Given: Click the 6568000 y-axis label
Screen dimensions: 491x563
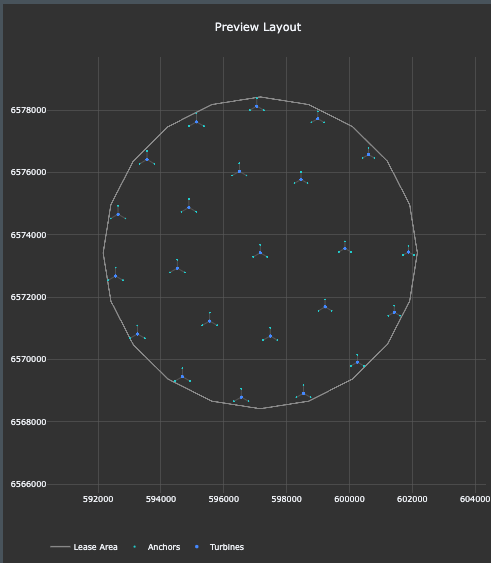Looking at the screenshot, I should click(x=28, y=422).
